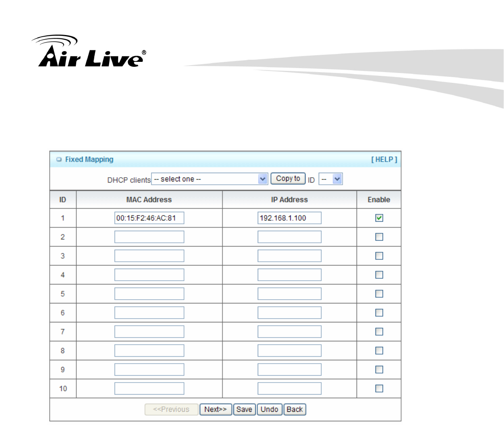Click the Copy to button

(x=288, y=178)
